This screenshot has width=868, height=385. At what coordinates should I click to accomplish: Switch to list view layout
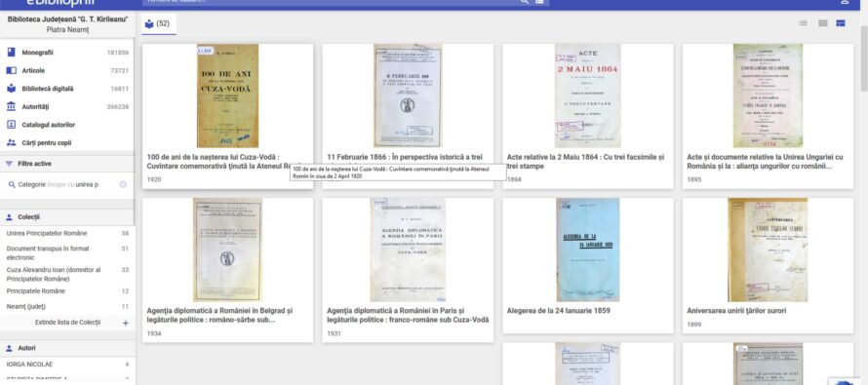[803, 23]
